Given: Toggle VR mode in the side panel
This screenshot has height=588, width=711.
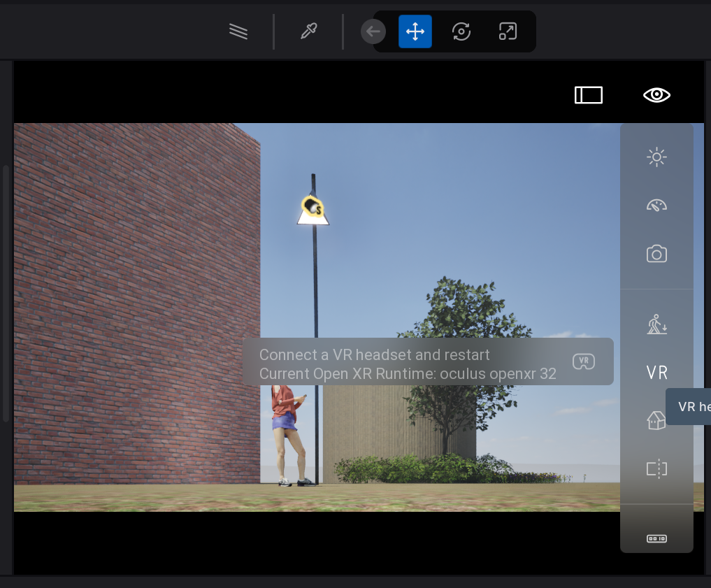Looking at the screenshot, I should tap(656, 373).
